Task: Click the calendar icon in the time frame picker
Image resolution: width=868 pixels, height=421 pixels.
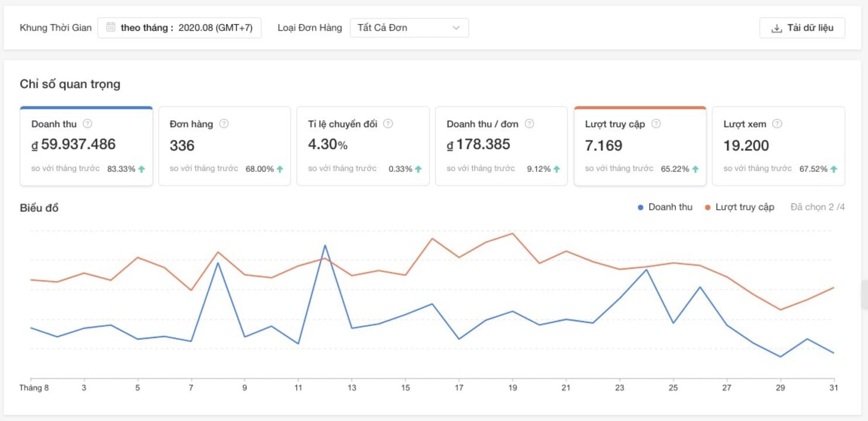Action: click(x=111, y=27)
